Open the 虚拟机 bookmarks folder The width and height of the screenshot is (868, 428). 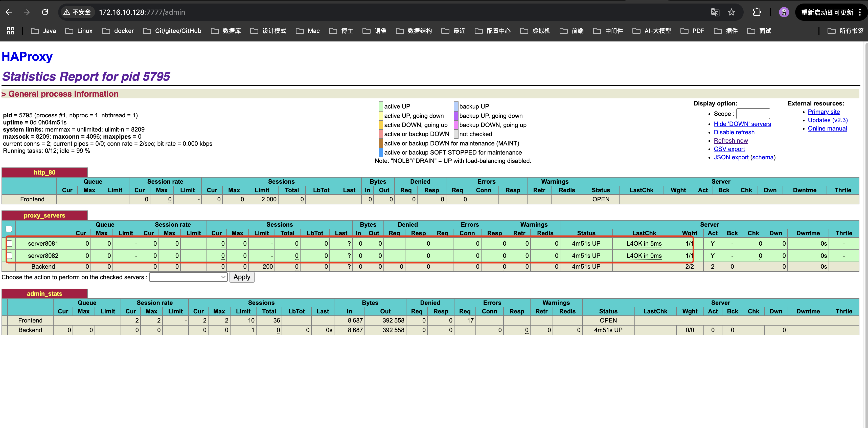coord(535,31)
